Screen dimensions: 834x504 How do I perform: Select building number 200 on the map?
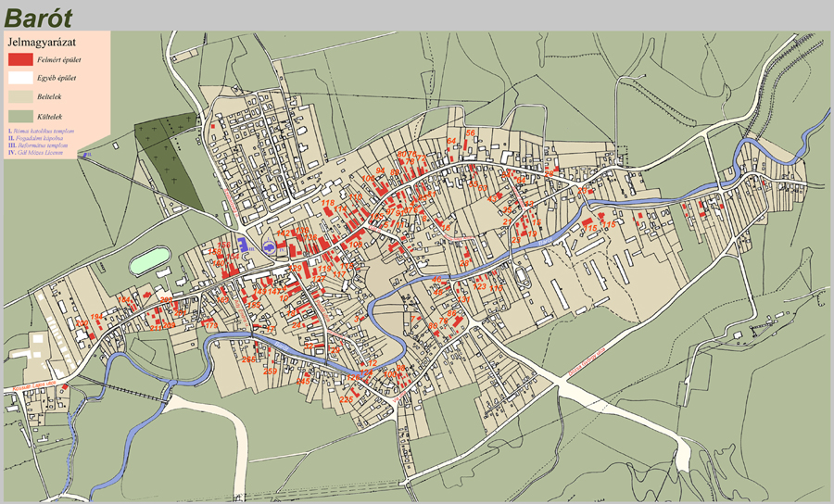point(82,323)
